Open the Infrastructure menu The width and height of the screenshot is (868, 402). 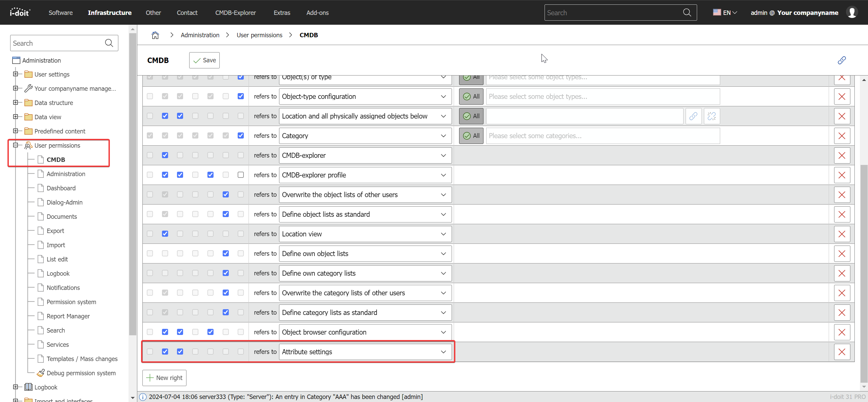click(110, 13)
